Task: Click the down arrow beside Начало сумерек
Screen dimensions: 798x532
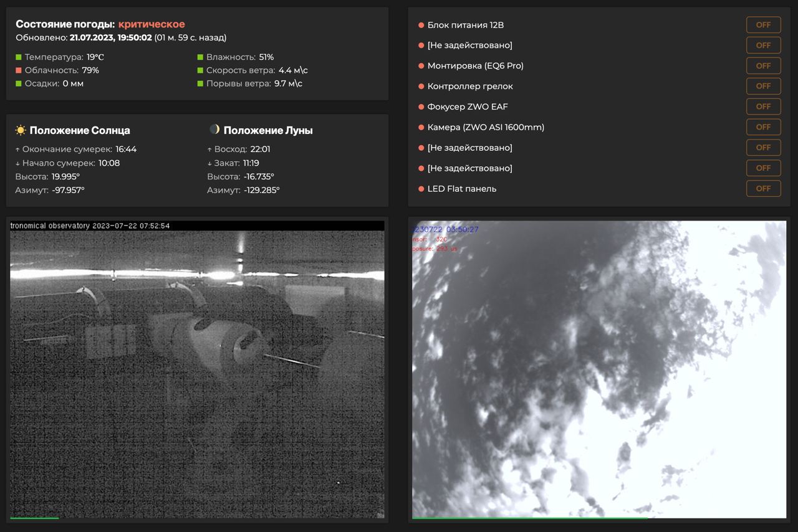Action: point(17,163)
